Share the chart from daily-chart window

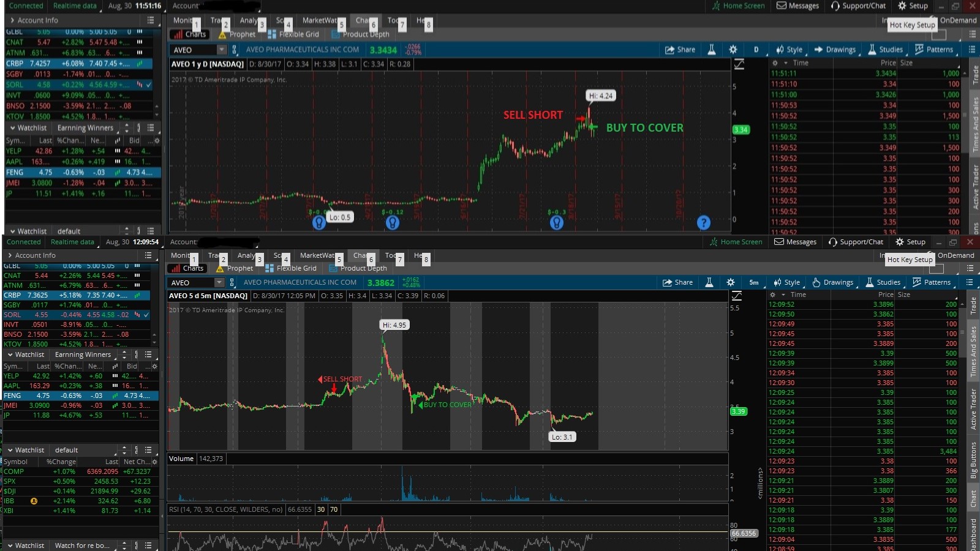pos(680,50)
